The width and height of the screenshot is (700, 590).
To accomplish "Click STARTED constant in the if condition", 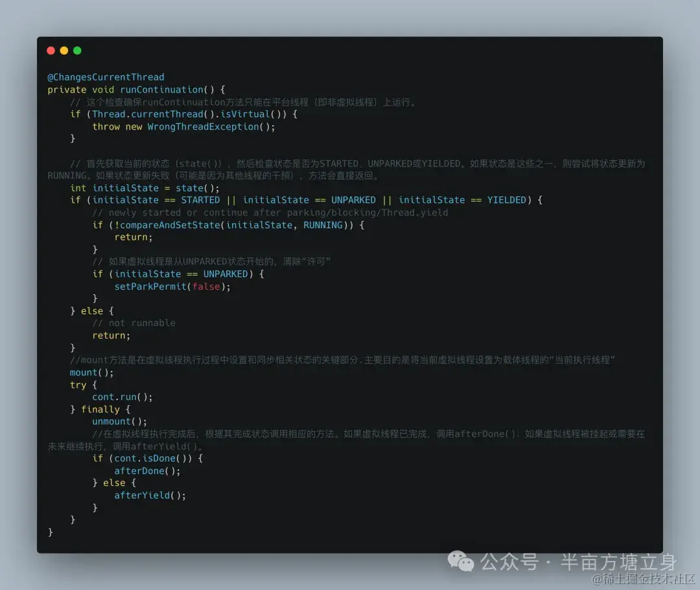I will coord(200,200).
